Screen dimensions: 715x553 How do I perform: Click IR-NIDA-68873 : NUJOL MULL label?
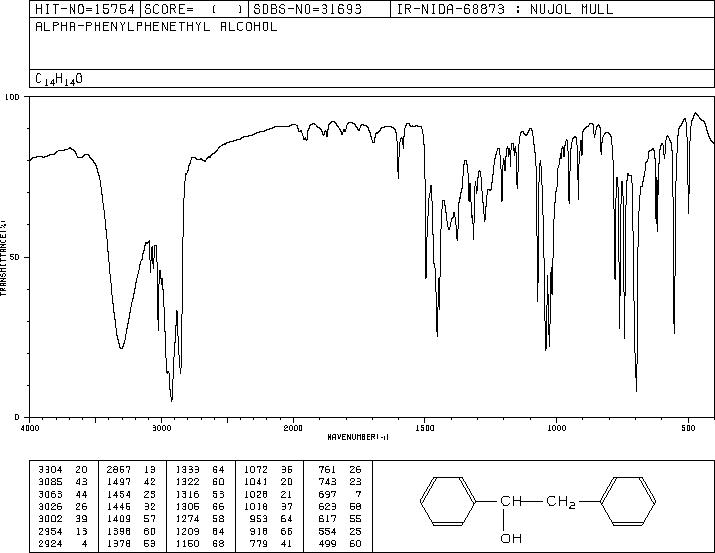pyautogui.click(x=505, y=9)
